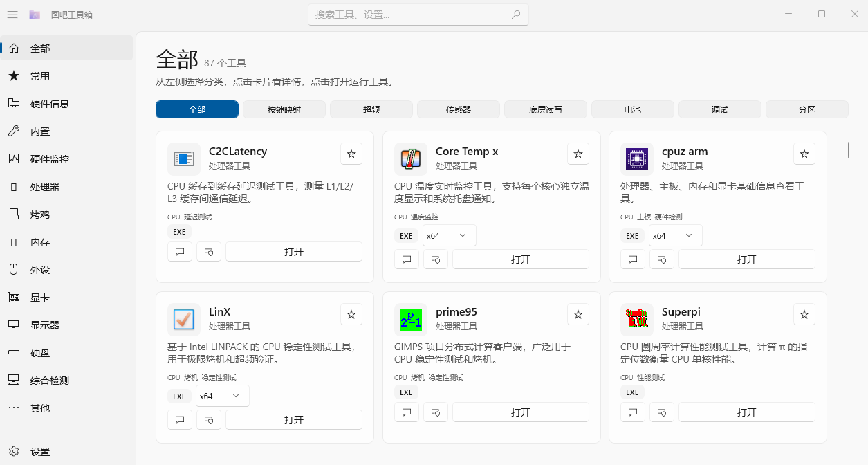Star prime95 as favorite
Screen dimensions: 868x465
[578, 314]
